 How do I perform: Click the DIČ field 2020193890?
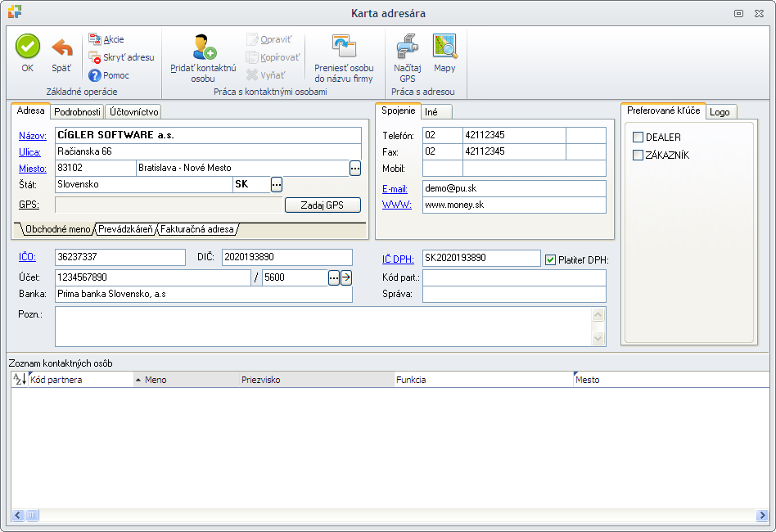pos(287,257)
